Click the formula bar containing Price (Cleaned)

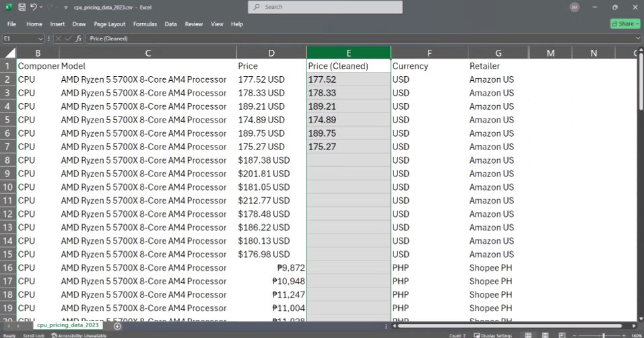[360, 38]
